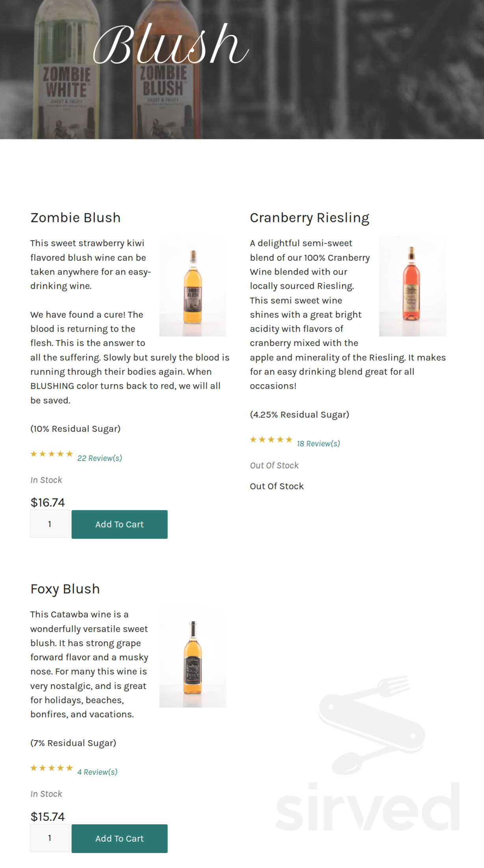This screenshot has height=868, width=484.
Task: Select the quantity field for Zombie Blush
Action: (x=49, y=524)
